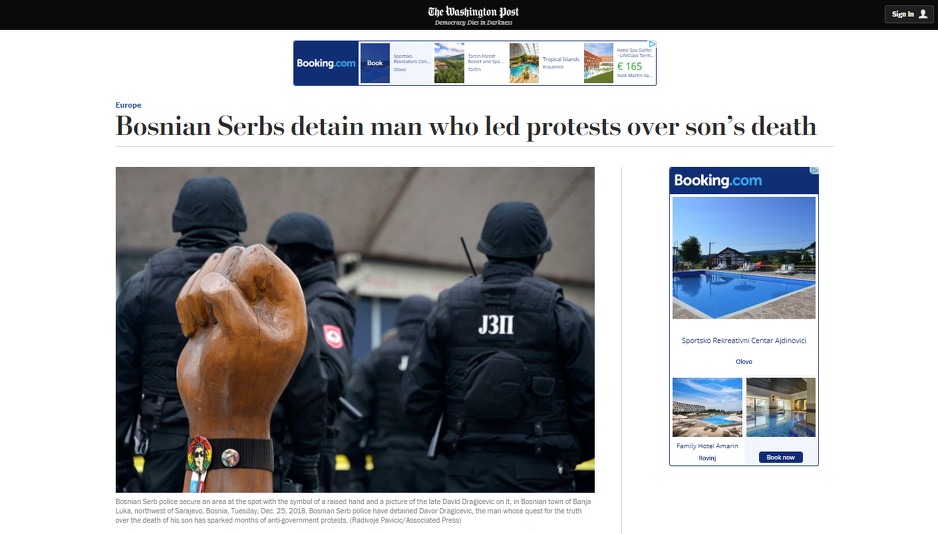The width and height of the screenshot is (938, 534).
Task: Select the Tarcin Forest Resort thumbnail
Action: pos(449,63)
